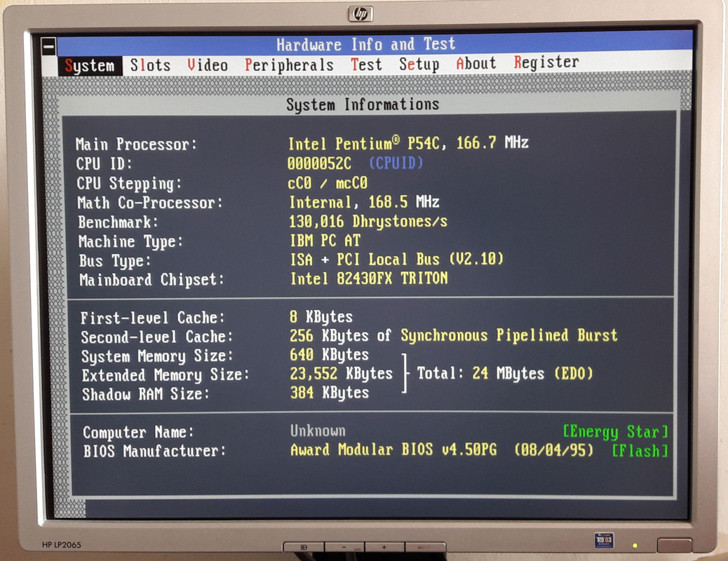Click the 'Benchmark:' label

pos(119,222)
